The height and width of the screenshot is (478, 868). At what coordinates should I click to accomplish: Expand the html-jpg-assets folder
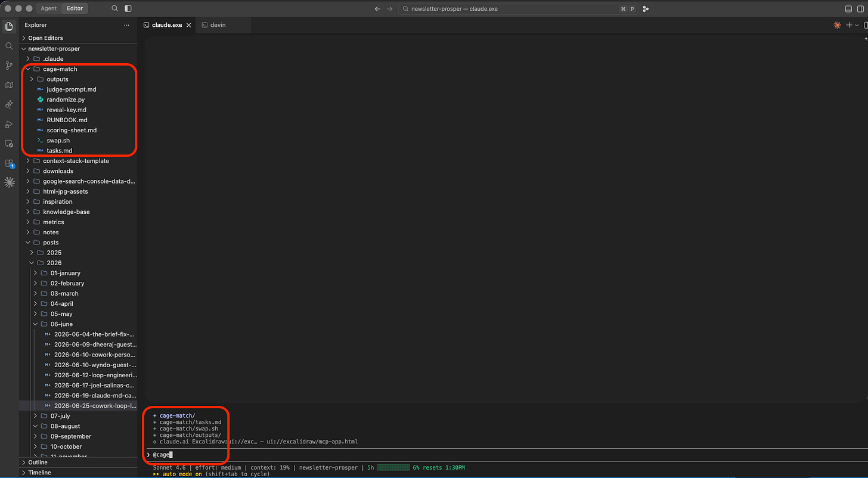pos(78,191)
